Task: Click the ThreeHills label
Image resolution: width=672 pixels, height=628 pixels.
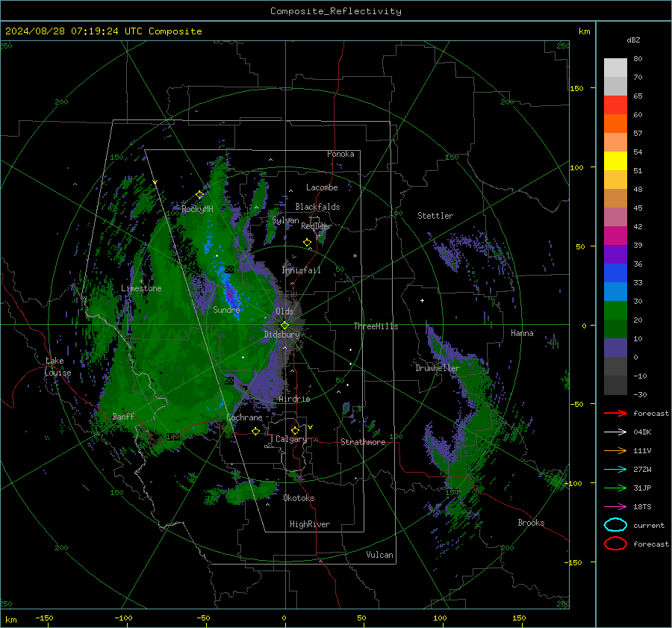Action: tap(376, 326)
